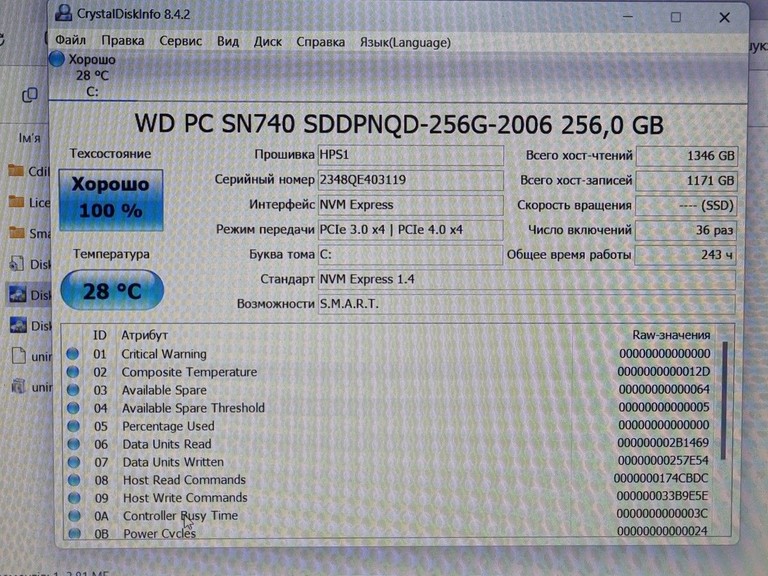Click the status dot for Data Units Written
The width and height of the screenshot is (768, 576).
[x=74, y=462]
